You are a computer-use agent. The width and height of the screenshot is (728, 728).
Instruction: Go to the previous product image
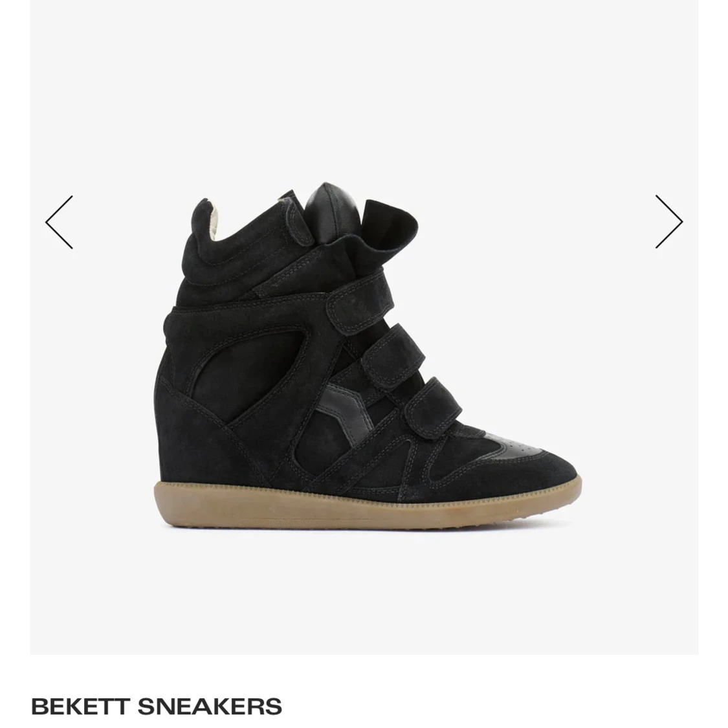(59, 222)
